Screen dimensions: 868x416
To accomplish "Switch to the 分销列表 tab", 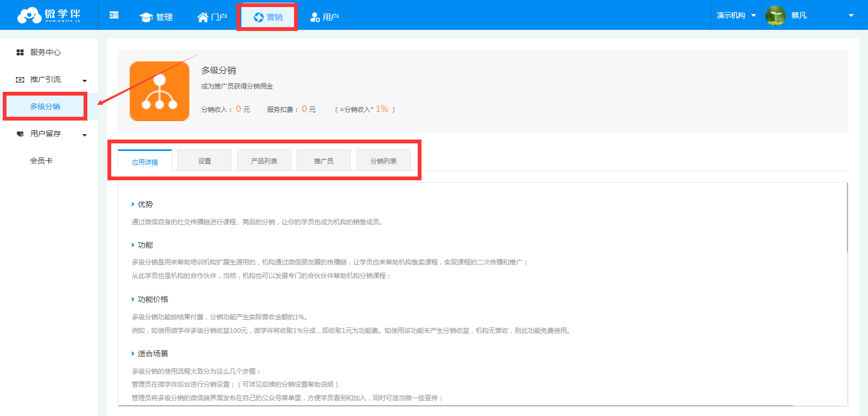I will pos(384,161).
